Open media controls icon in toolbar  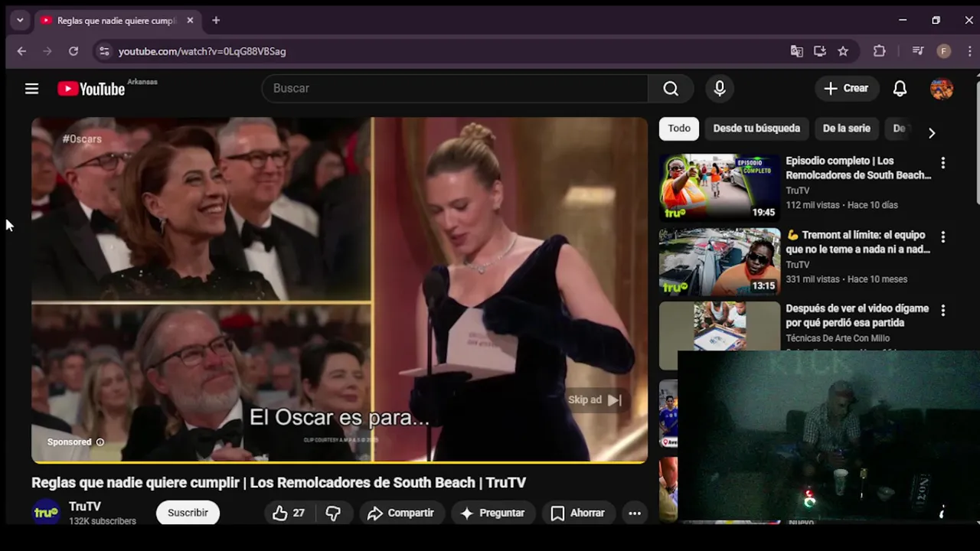[x=918, y=51]
